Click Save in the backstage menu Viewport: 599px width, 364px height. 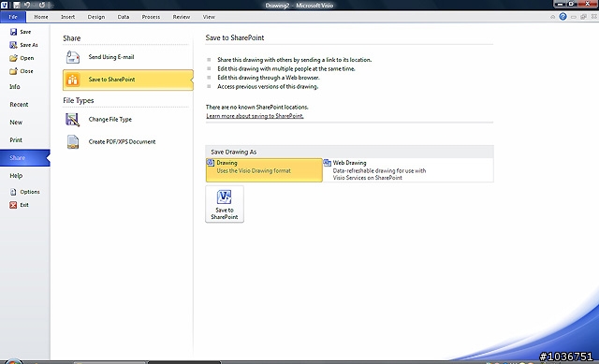point(21,32)
